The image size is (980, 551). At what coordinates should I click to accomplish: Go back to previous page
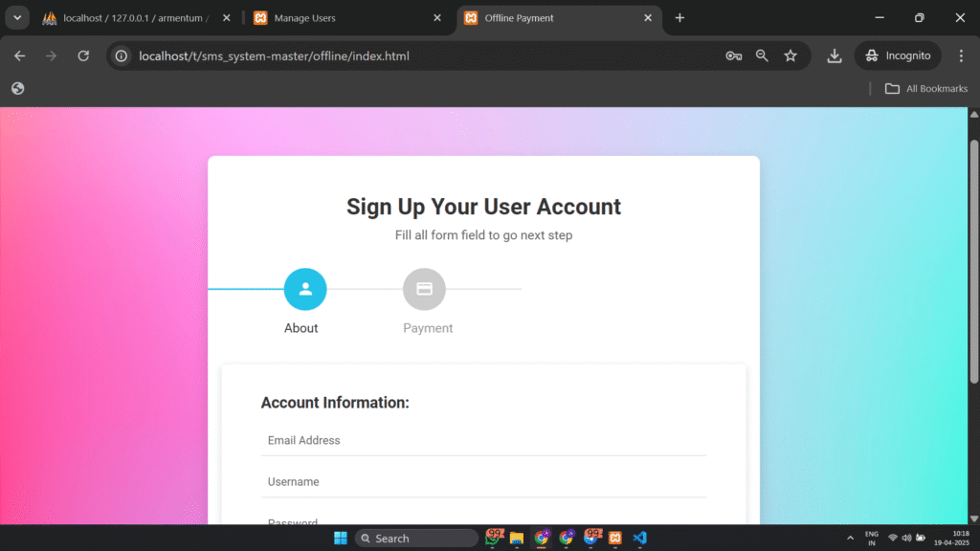pyautogui.click(x=19, y=55)
